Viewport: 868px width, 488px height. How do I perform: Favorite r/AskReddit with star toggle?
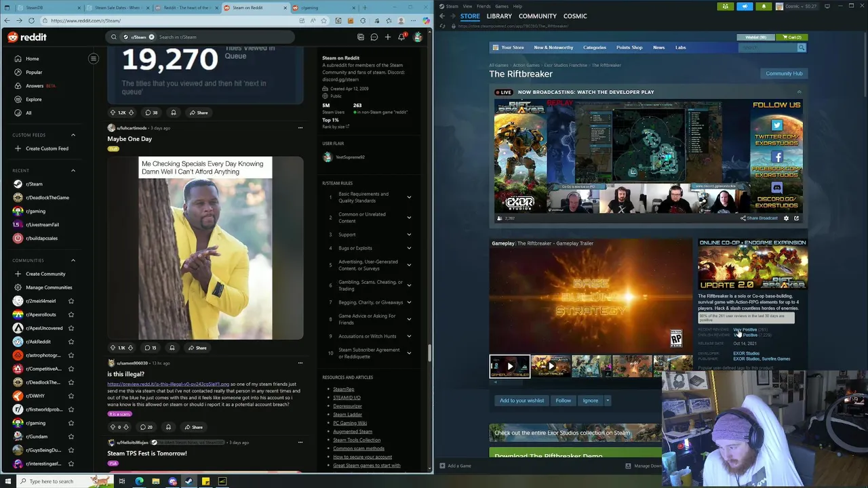pos(71,342)
